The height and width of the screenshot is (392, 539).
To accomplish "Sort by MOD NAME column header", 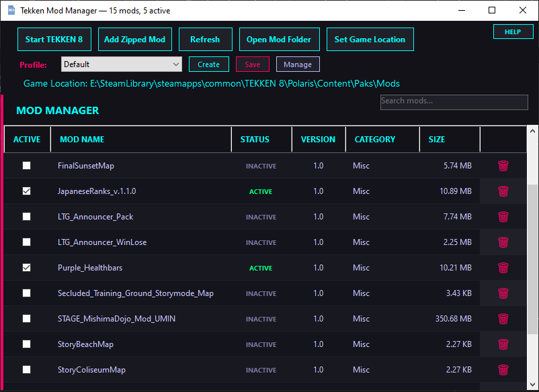I will pyautogui.click(x=141, y=140).
